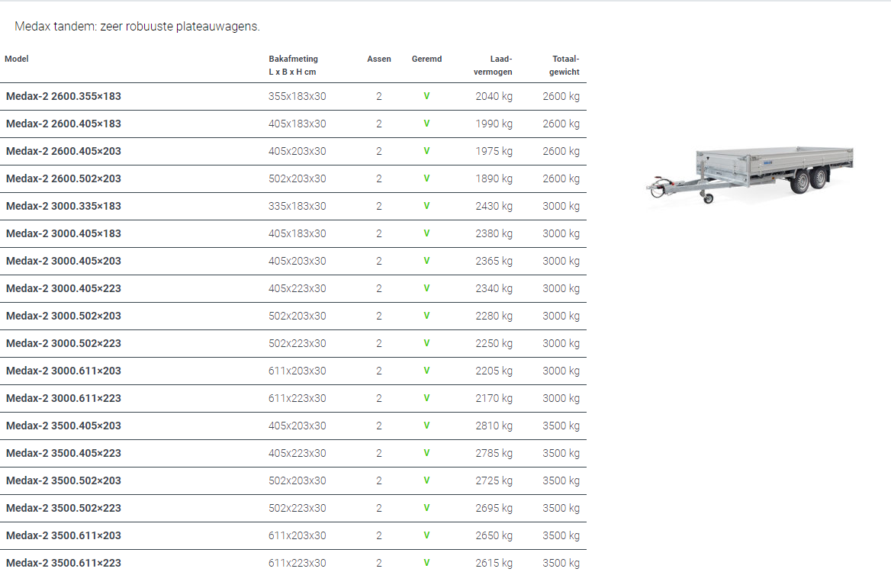Click load capacity value 1975 kg
The height and width of the screenshot is (588, 891).
click(x=494, y=151)
